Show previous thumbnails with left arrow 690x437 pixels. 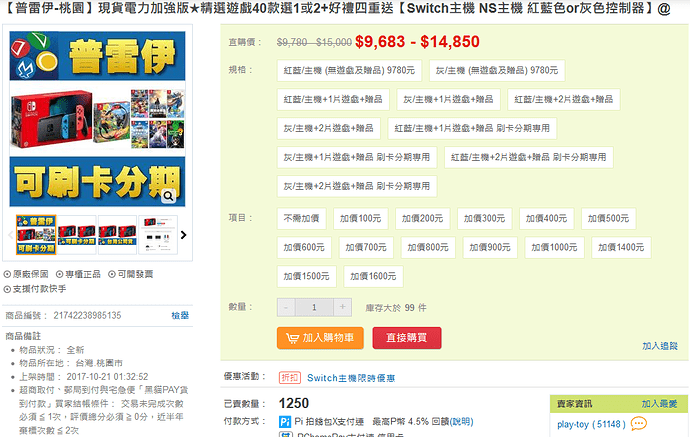pyautogui.click(x=10, y=235)
